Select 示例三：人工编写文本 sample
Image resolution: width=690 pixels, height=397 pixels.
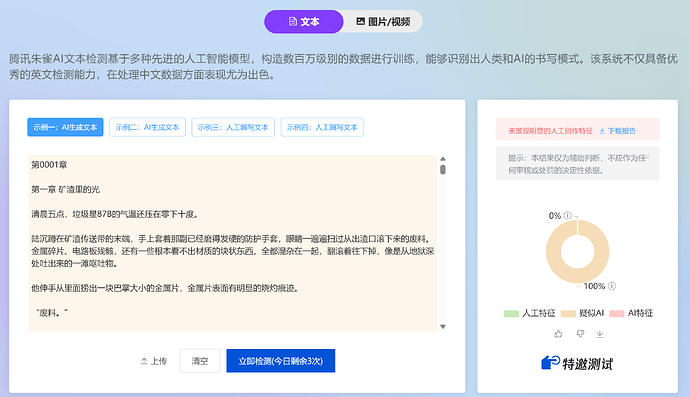pos(233,127)
